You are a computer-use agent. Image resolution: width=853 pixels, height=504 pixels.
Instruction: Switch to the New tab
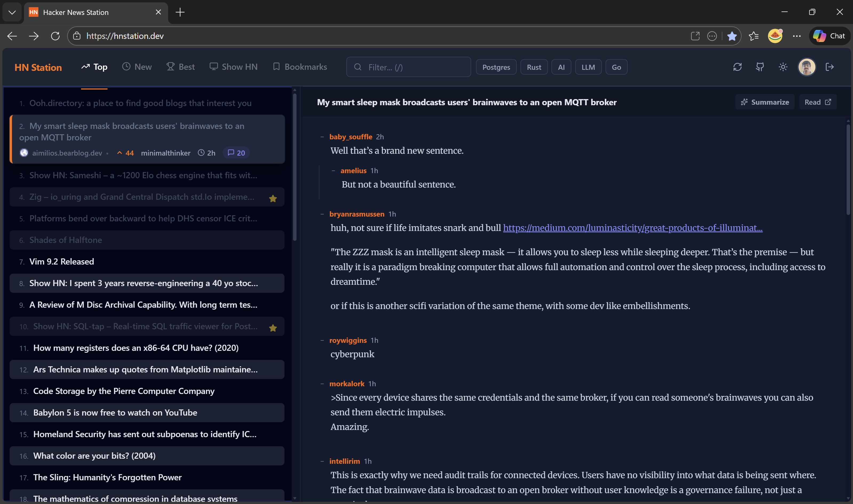point(137,67)
